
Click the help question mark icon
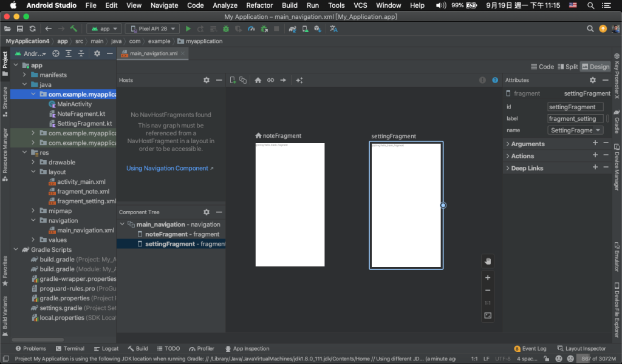tap(495, 80)
